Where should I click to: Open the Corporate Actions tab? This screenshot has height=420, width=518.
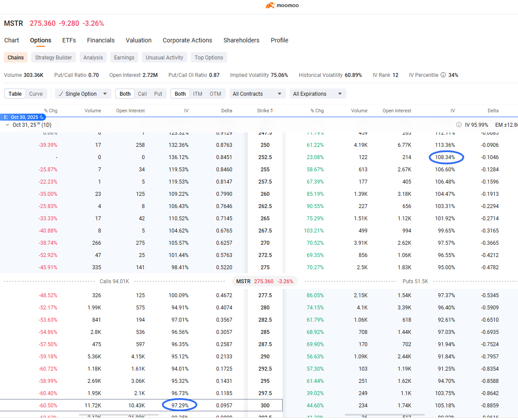tap(187, 40)
